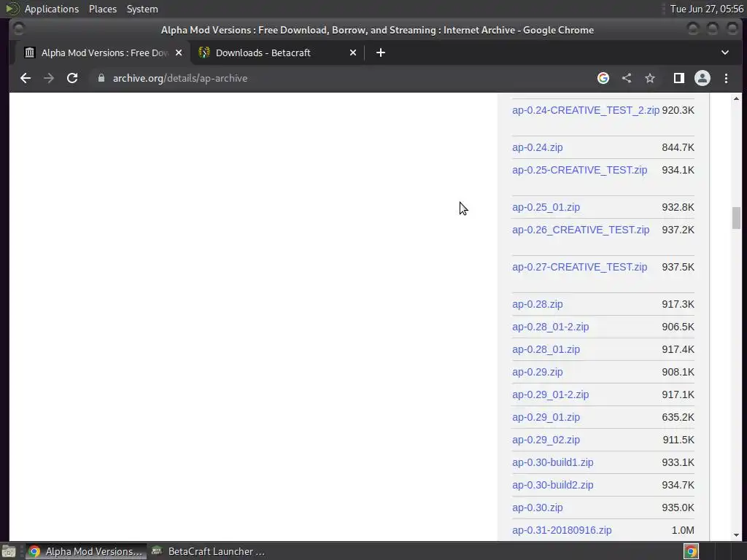
Task: Download ap-0.31-20180916.zip
Action: [x=562, y=530]
